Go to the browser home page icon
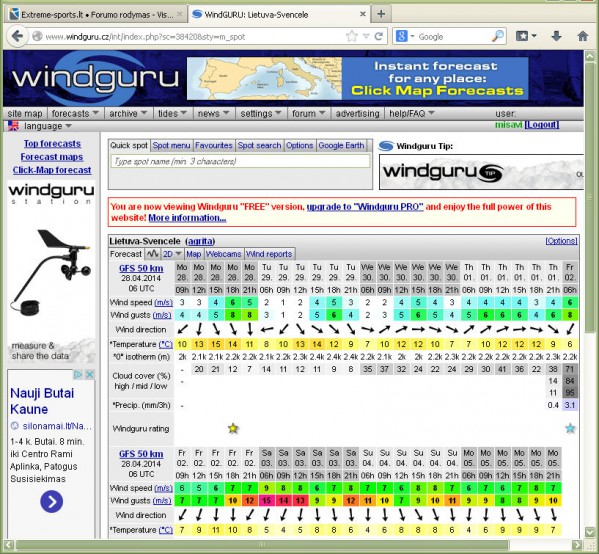Viewport: 599px width, 554px height. point(583,36)
